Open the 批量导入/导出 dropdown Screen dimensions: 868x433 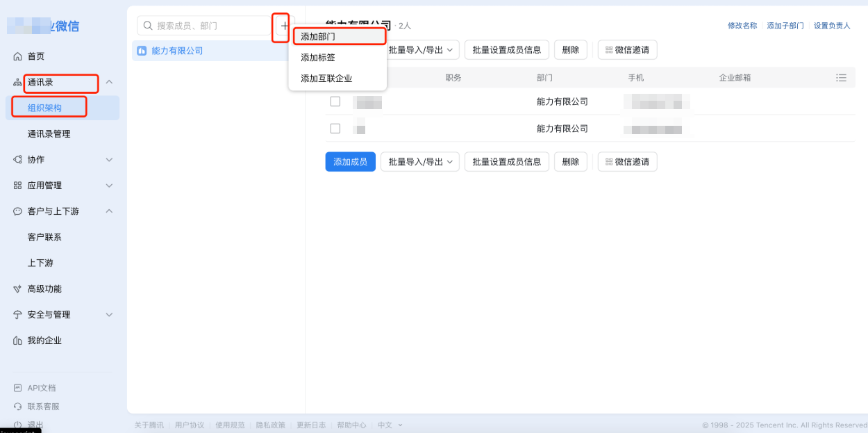419,161
